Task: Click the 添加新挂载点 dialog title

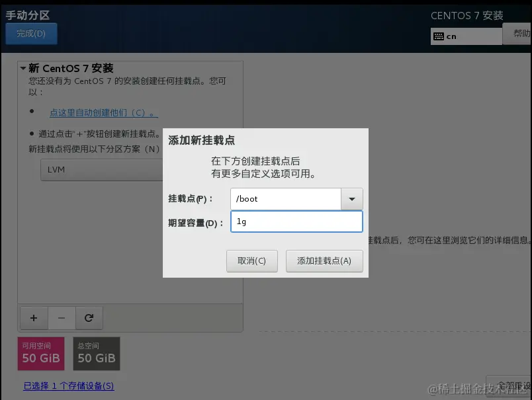Action: pyautogui.click(x=202, y=140)
